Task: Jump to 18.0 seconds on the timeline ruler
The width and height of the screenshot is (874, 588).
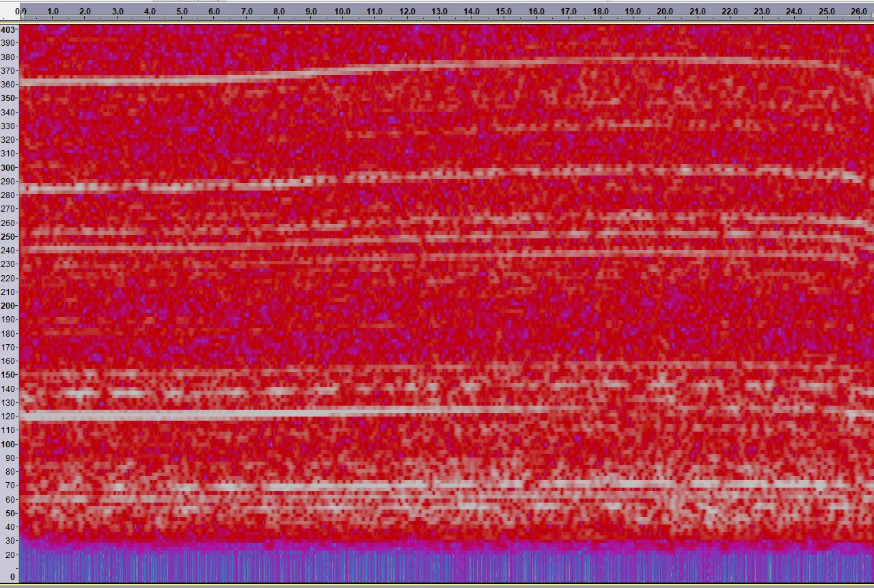Action: click(601, 12)
